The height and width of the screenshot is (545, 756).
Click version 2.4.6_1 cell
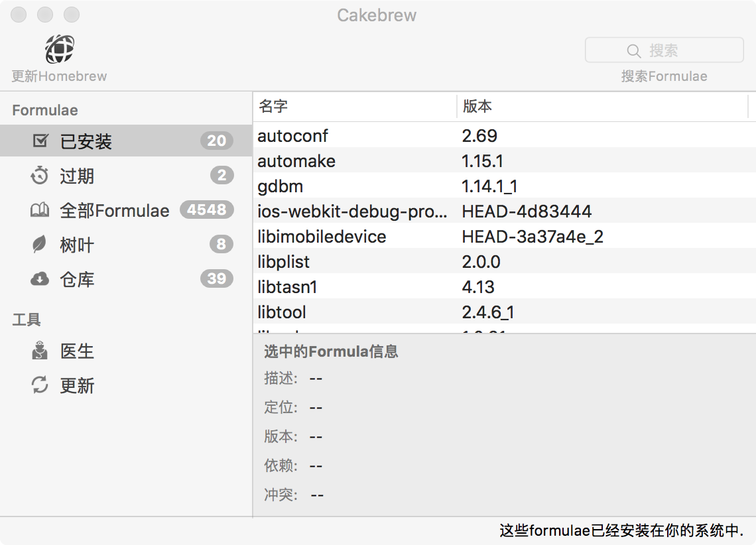coord(488,312)
